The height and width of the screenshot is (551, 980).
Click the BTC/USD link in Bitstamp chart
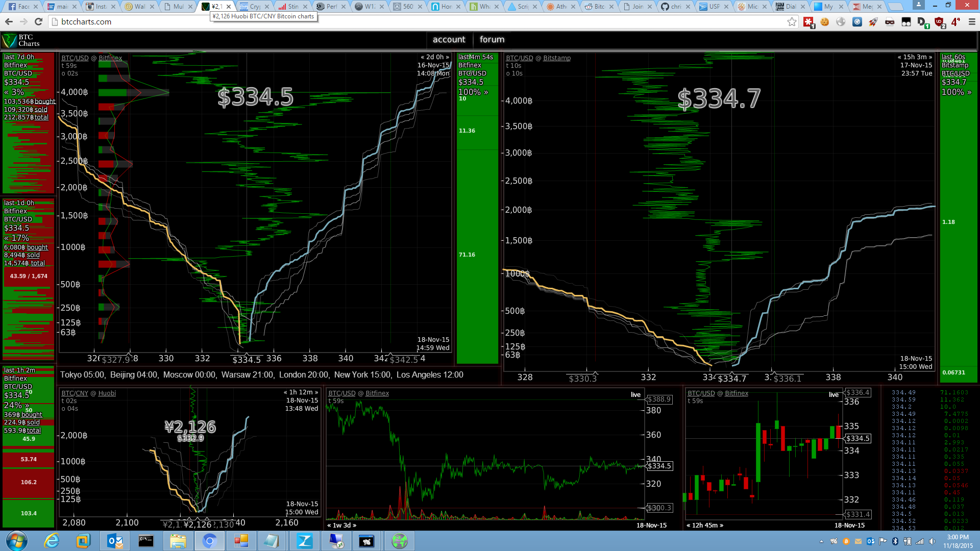[519, 58]
